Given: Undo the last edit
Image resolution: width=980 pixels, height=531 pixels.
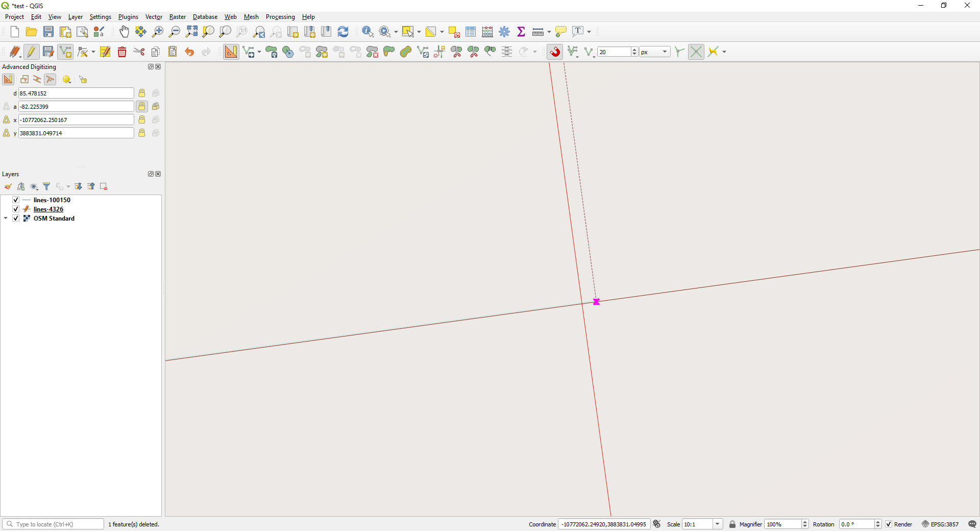Looking at the screenshot, I should (x=189, y=52).
